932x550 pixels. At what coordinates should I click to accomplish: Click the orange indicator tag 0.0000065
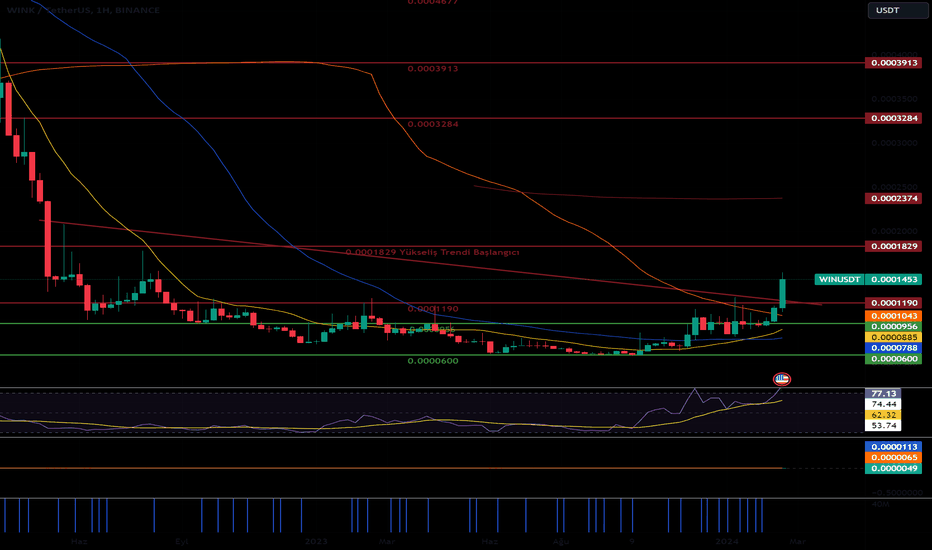tap(893, 458)
